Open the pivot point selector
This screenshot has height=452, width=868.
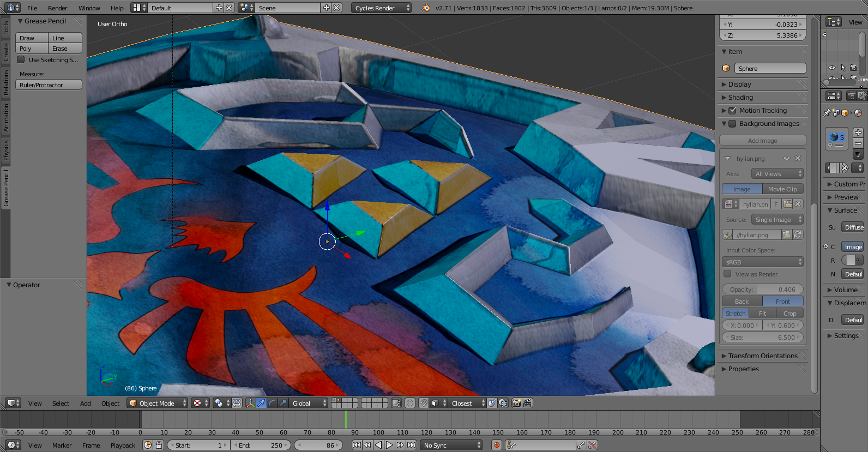click(221, 403)
